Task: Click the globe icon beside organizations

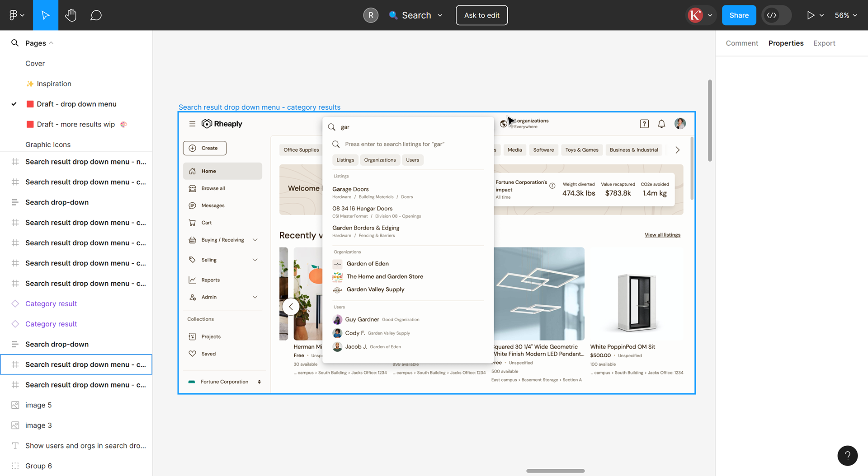Action: pyautogui.click(x=504, y=124)
